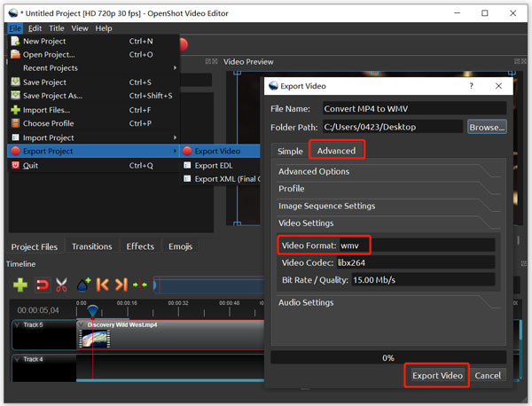Expand the Audio Settings section
Image resolution: width=532 pixels, height=406 pixels.
coord(388,302)
